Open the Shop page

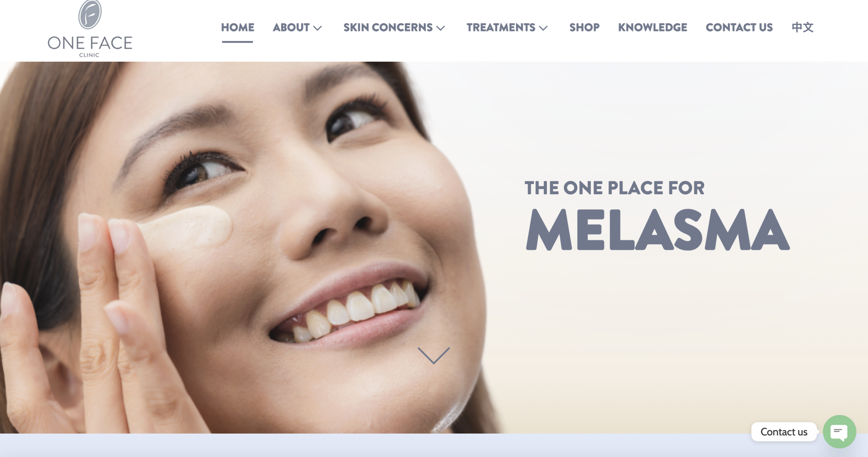[584, 27]
